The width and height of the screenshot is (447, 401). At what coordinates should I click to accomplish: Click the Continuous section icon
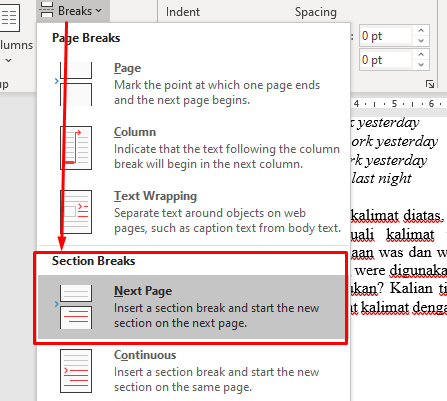point(76,371)
